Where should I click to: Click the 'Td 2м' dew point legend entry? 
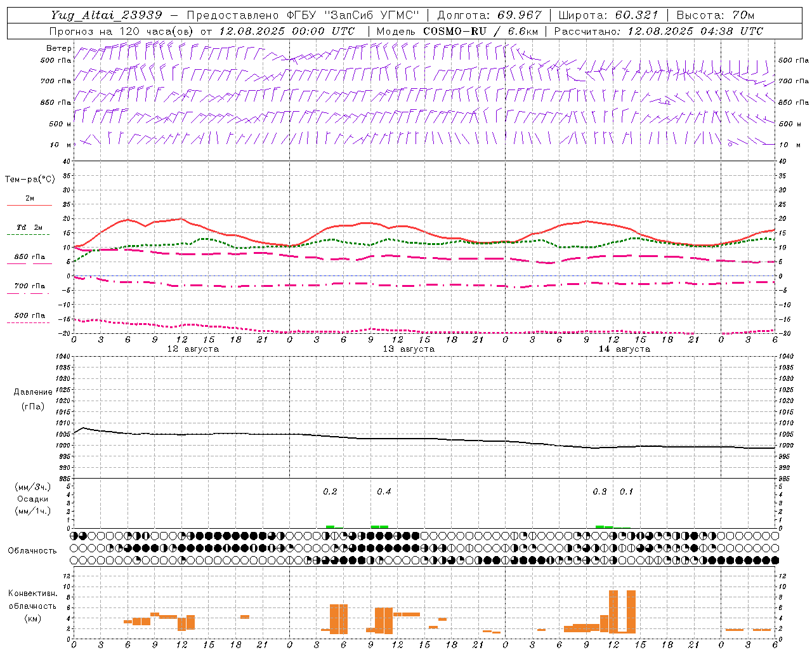[x=30, y=227]
